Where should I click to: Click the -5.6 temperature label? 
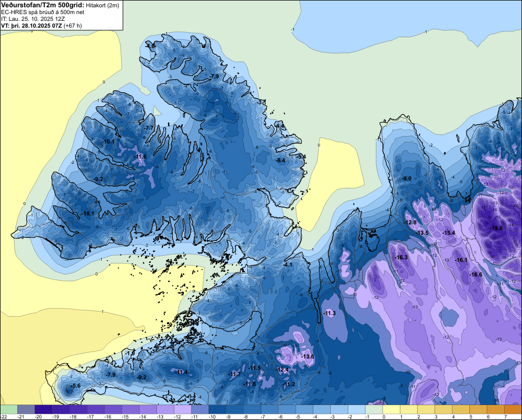[x=76, y=386]
